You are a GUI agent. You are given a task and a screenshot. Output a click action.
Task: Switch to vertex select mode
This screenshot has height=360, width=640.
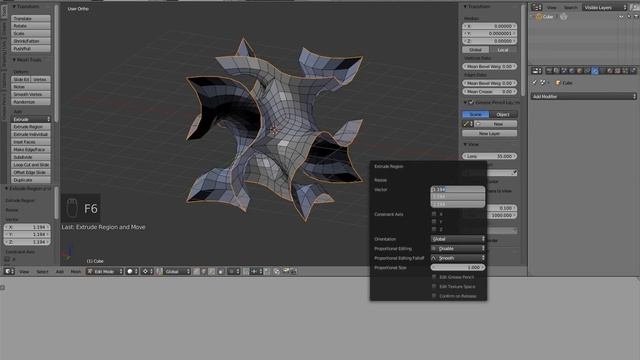(196, 271)
